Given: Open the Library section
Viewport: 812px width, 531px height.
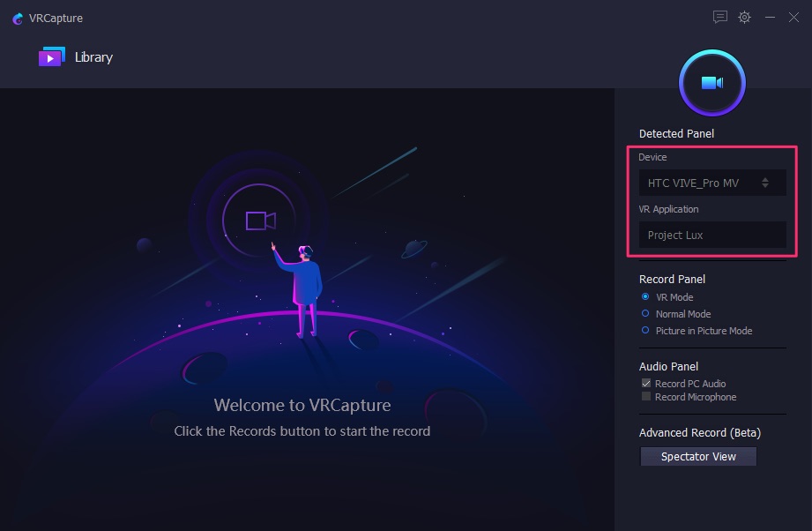Looking at the screenshot, I should pyautogui.click(x=76, y=57).
